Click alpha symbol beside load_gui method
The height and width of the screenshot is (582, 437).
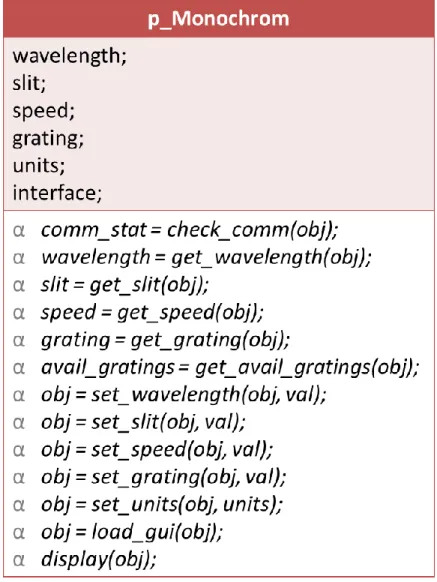point(19,533)
